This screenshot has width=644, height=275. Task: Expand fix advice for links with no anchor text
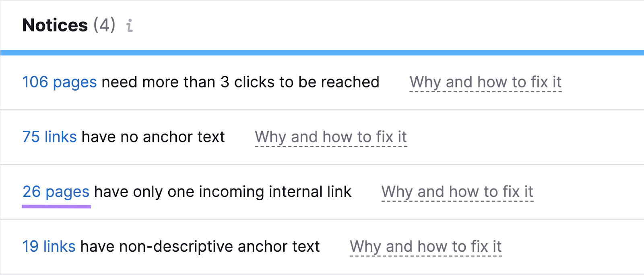[330, 137]
